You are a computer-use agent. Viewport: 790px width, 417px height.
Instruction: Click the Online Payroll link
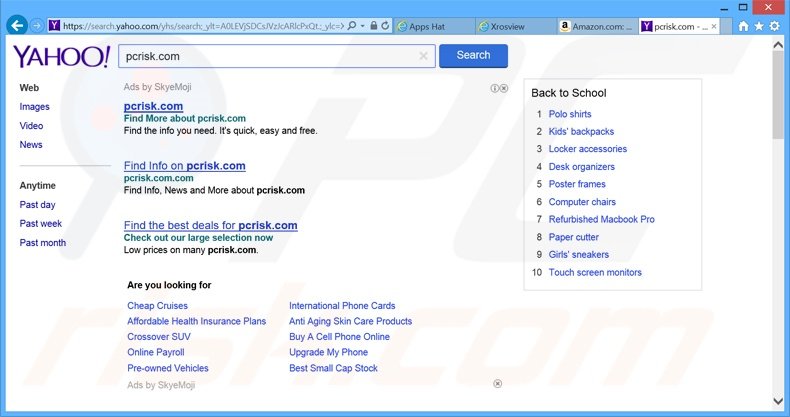(156, 352)
